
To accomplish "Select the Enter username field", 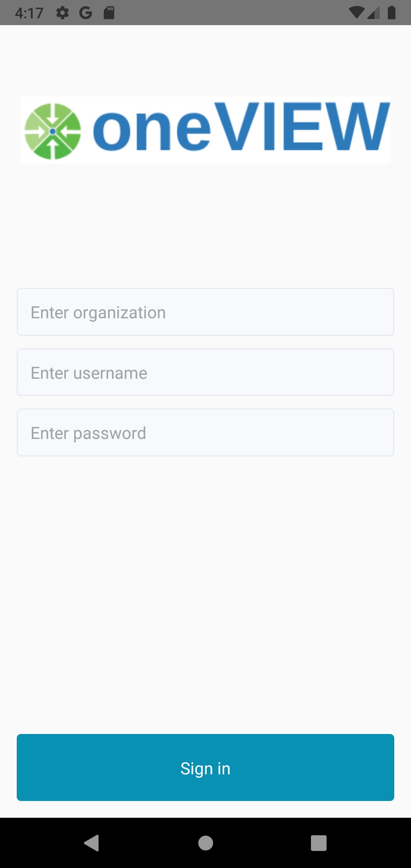I will tap(205, 372).
